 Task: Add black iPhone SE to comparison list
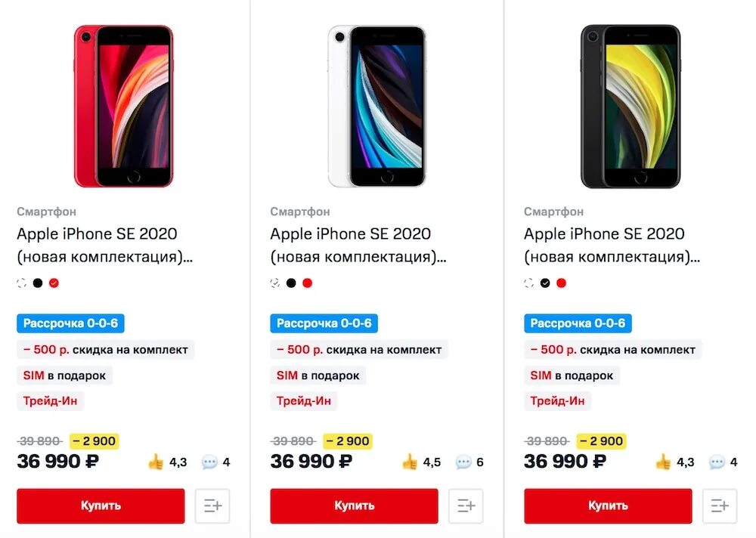pos(720,506)
